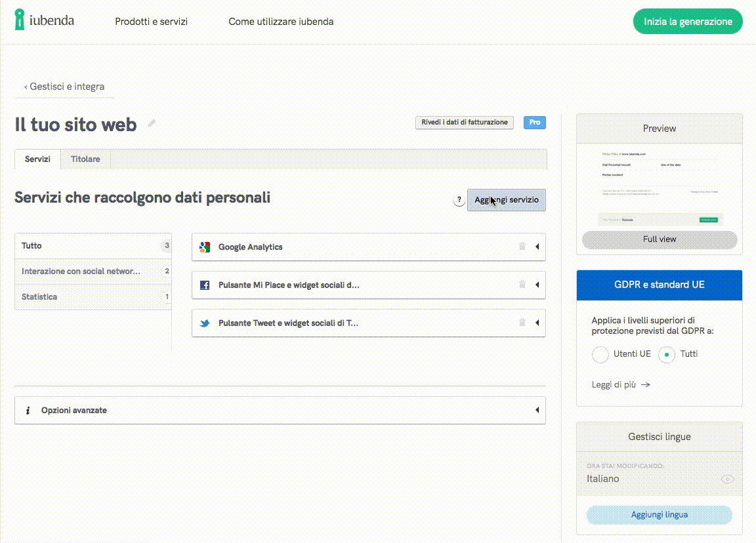Select the Utenti UE radio option
The height and width of the screenshot is (543, 756).
[x=600, y=354]
